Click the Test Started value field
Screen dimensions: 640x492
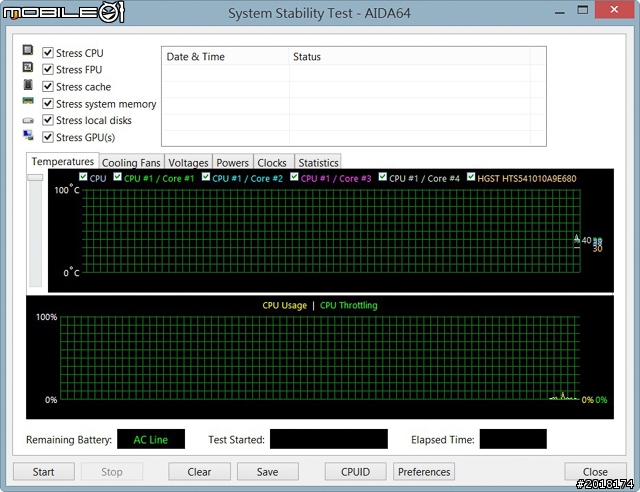(x=329, y=439)
